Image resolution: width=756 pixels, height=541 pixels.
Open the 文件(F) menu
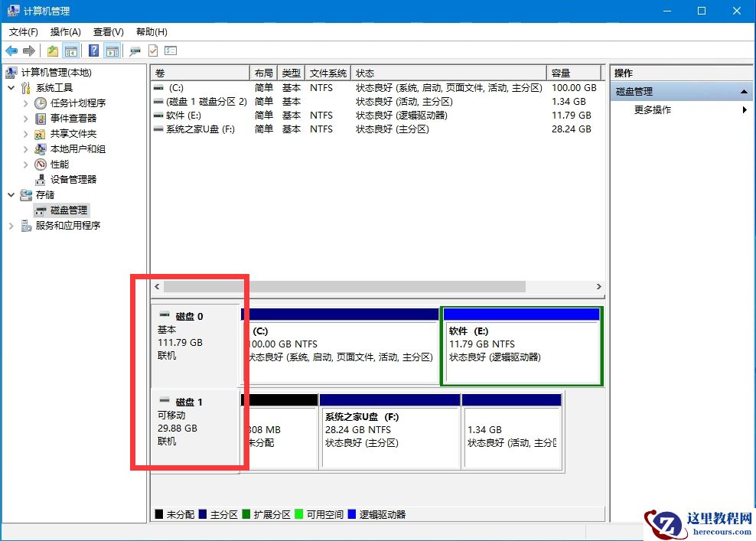[x=23, y=31]
